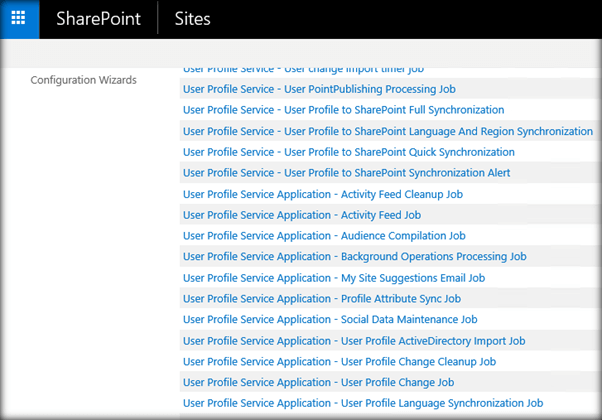Open User Profile Language Synchronization Job
The height and width of the screenshot is (420, 602).
[362, 403]
